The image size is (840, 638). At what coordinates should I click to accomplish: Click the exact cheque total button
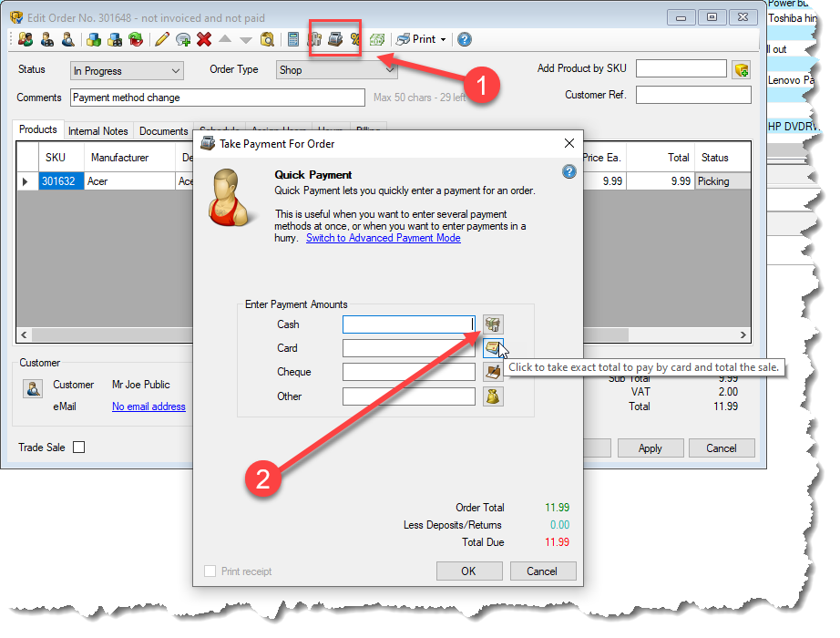coord(493,372)
